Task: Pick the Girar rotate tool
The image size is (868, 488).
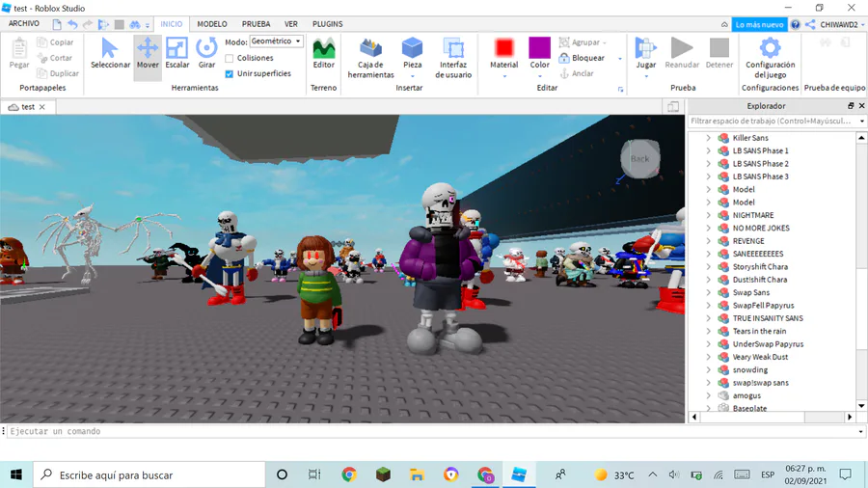Action: pos(206,53)
